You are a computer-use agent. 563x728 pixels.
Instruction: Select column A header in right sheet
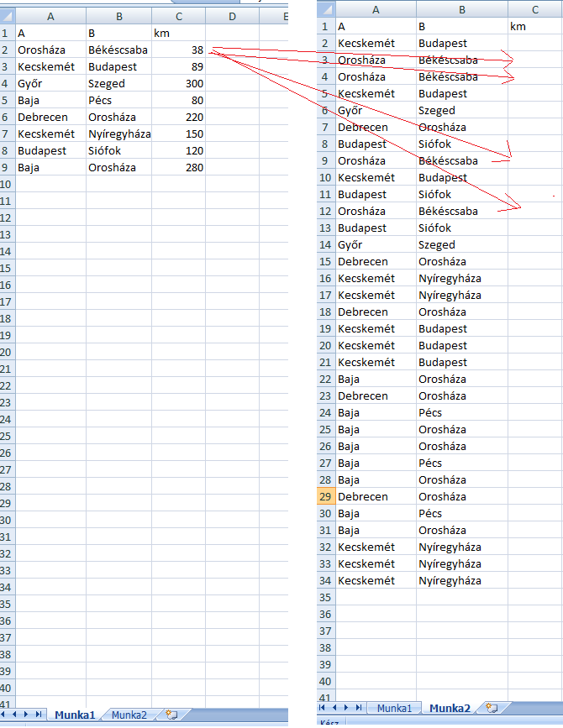(376, 10)
